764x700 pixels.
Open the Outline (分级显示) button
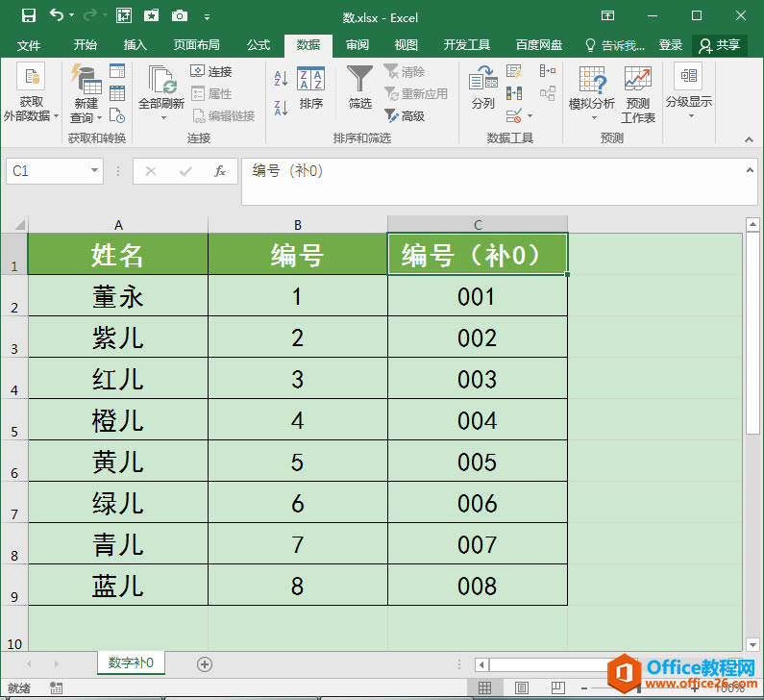coord(689,91)
